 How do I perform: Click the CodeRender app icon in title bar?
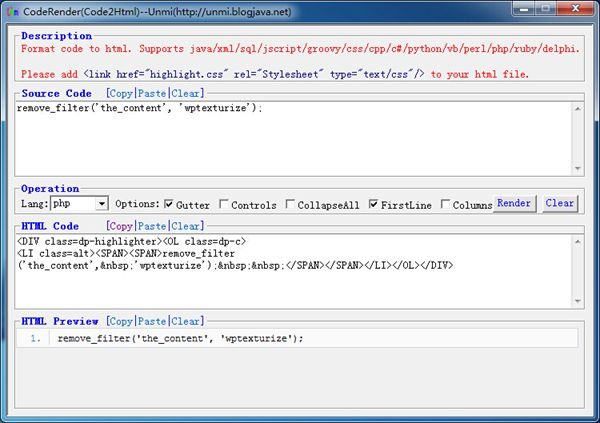(x=10, y=10)
